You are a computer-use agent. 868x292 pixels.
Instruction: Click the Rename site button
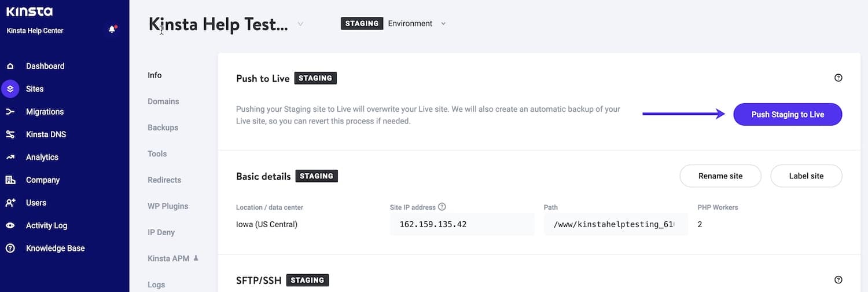click(x=720, y=176)
